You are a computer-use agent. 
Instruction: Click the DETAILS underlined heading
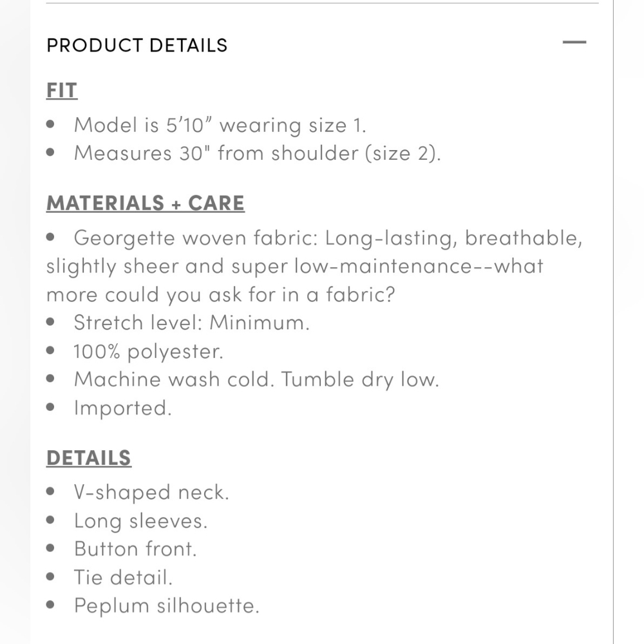89,458
